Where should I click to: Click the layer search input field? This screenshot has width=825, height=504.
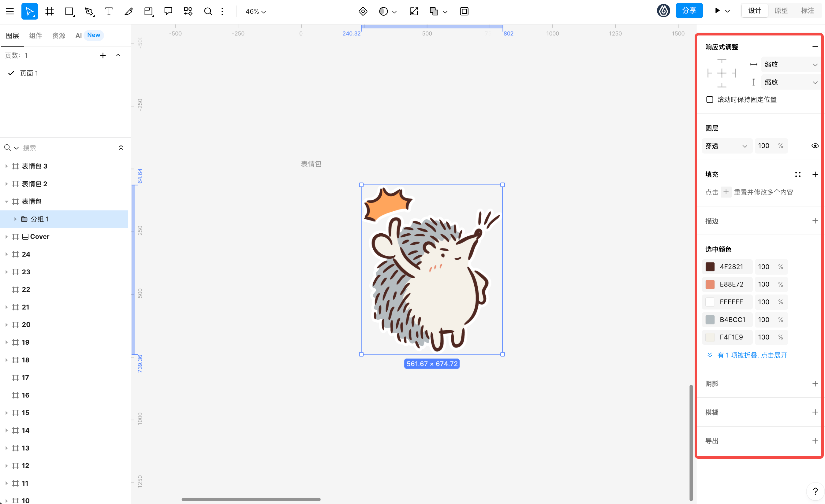[67, 148]
